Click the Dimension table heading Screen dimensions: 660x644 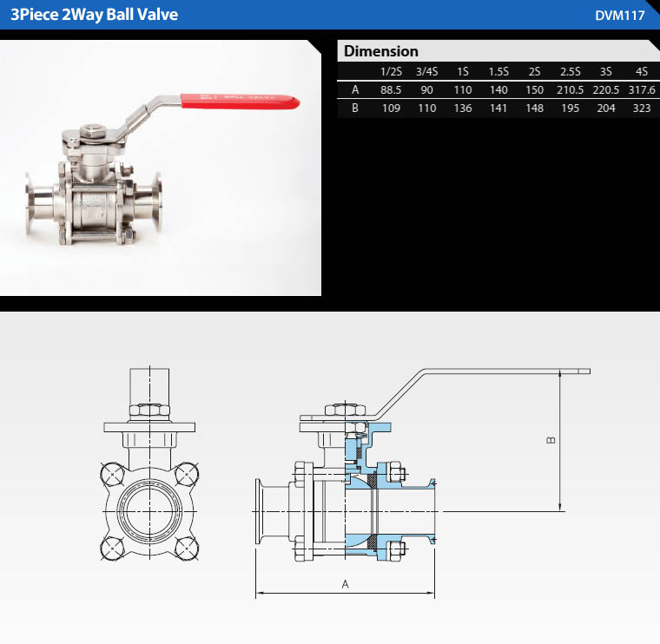point(381,51)
